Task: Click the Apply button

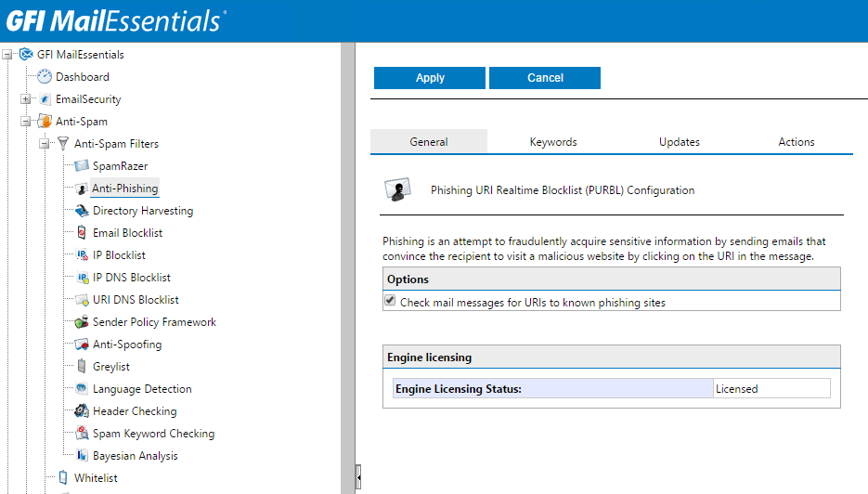Action: pyautogui.click(x=430, y=78)
